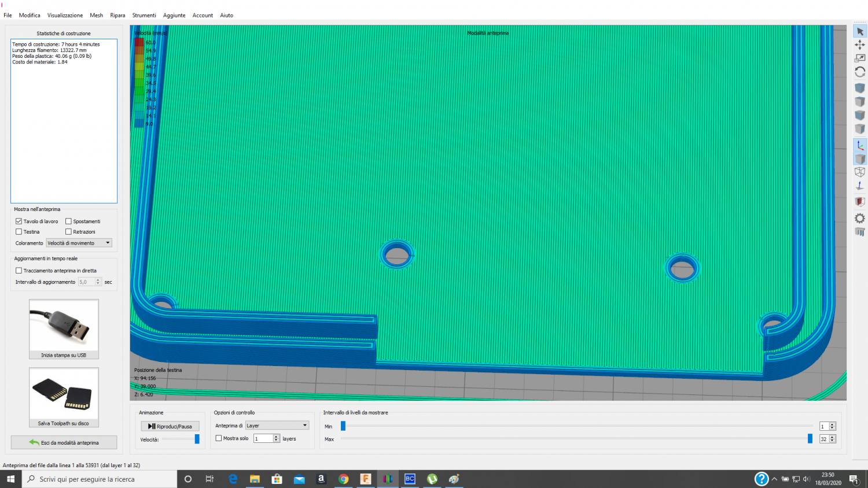Toggle the coordinate axes display icon
The height and width of the screenshot is (488, 868).
coord(860,145)
